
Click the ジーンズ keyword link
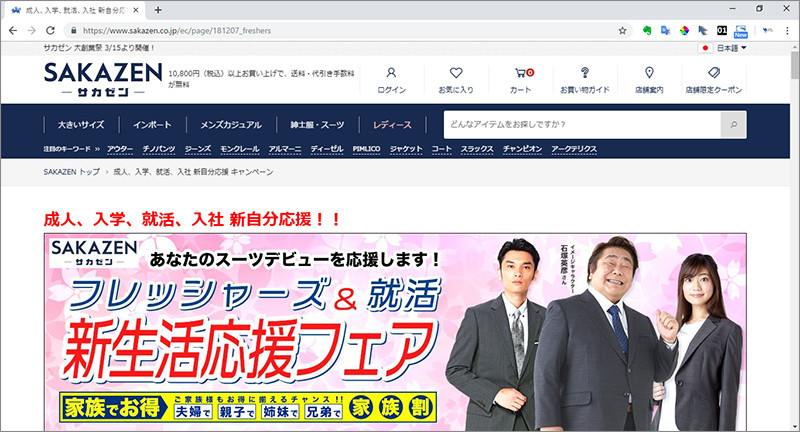[197, 149]
